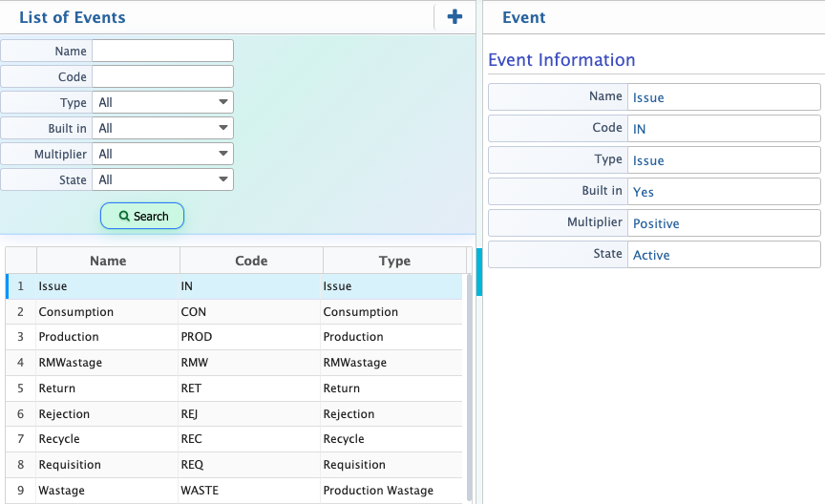Select the Wastage event row
Image resolution: width=825 pixels, height=504 pixels.
pos(234,491)
